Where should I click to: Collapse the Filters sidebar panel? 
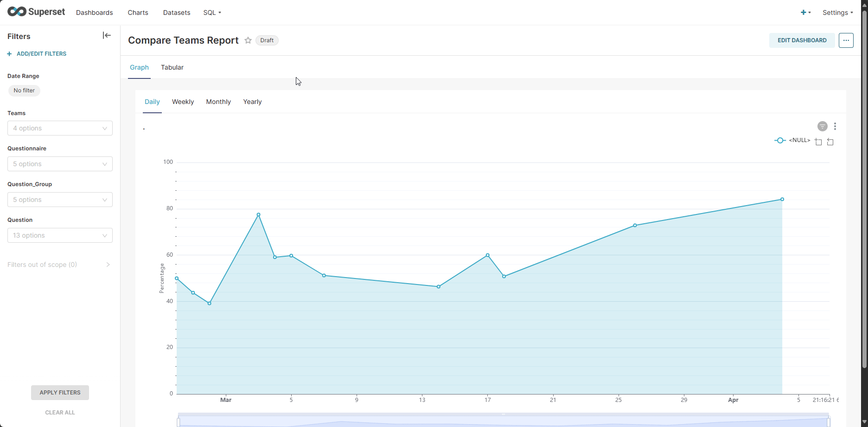[x=107, y=36]
